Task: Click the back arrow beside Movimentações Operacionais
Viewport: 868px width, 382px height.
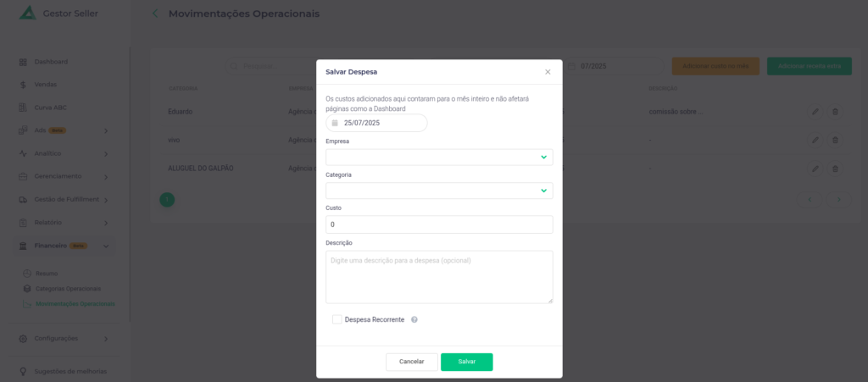Action: pos(155,14)
